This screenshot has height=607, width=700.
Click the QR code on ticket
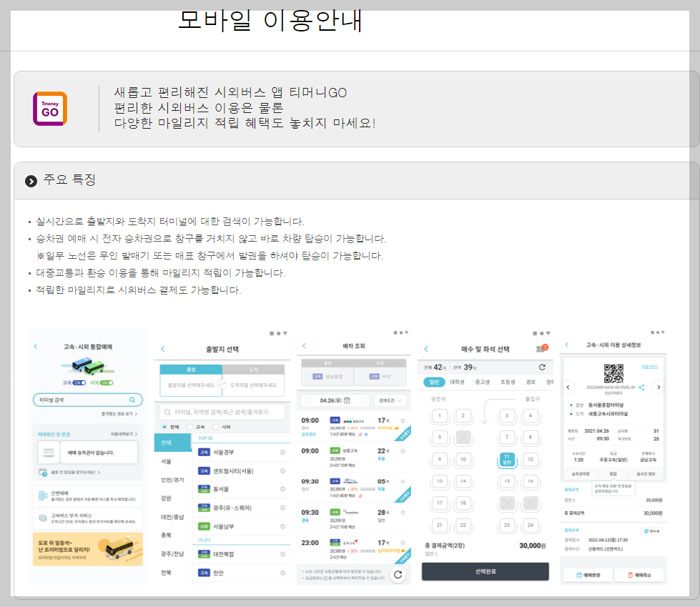(x=613, y=374)
